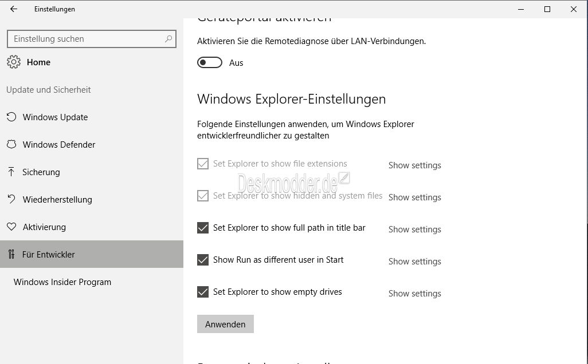Image resolution: width=588 pixels, height=364 pixels.
Task: Open Show settings link for empty drives
Action: (415, 293)
